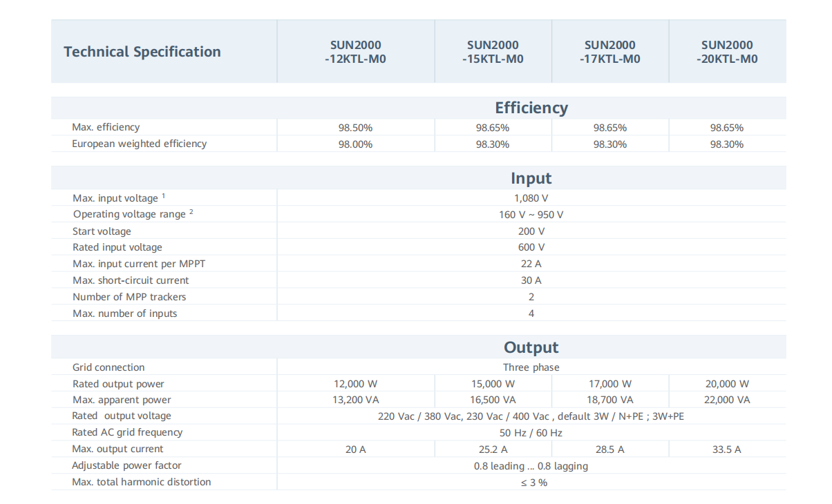
Task: Click 'Rated output voltage' label
Action: 122,416
